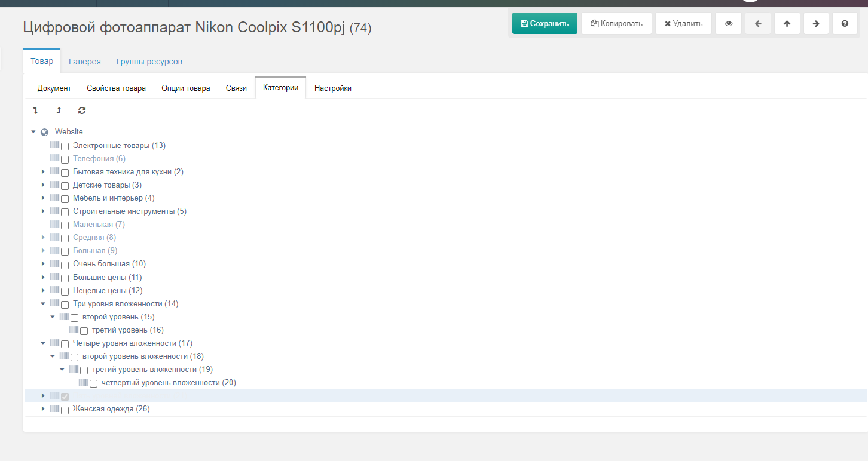This screenshot has height=461, width=868.
Task: Click the category icon of Маленькая
Action: tap(54, 224)
